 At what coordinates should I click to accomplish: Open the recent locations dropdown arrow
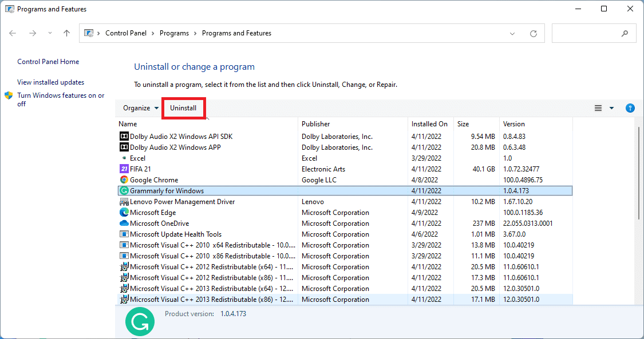50,33
